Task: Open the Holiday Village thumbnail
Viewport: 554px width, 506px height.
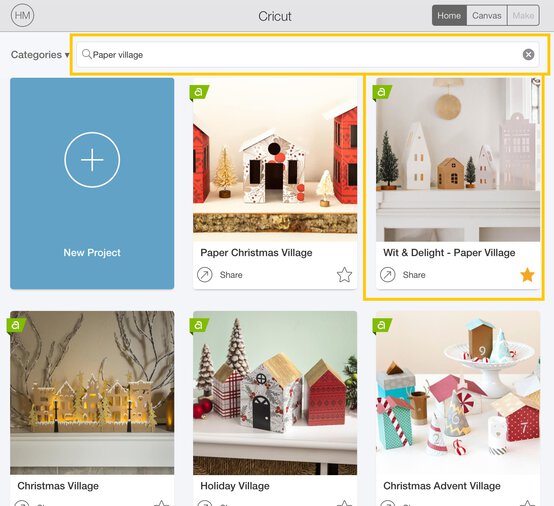Action: click(275, 393)
